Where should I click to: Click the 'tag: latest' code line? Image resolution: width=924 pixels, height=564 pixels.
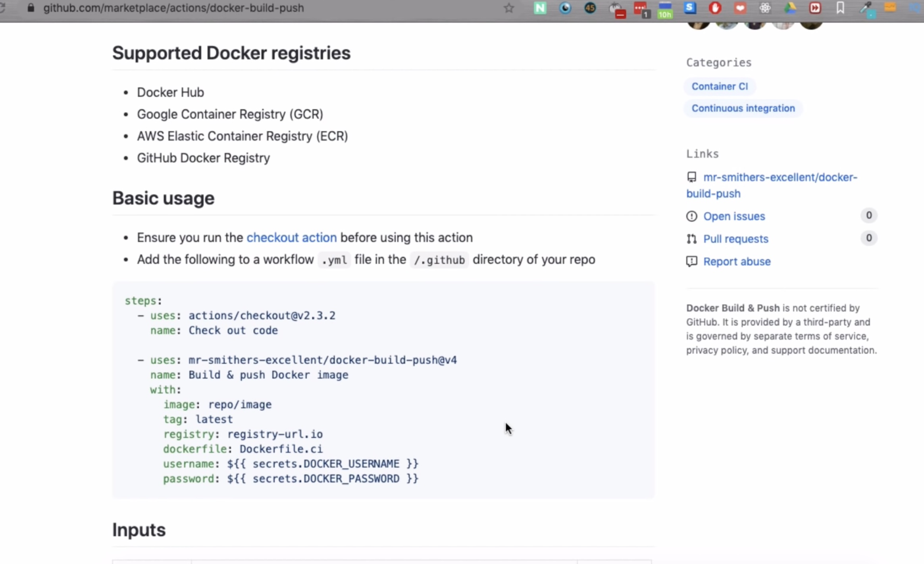(198, 419)
